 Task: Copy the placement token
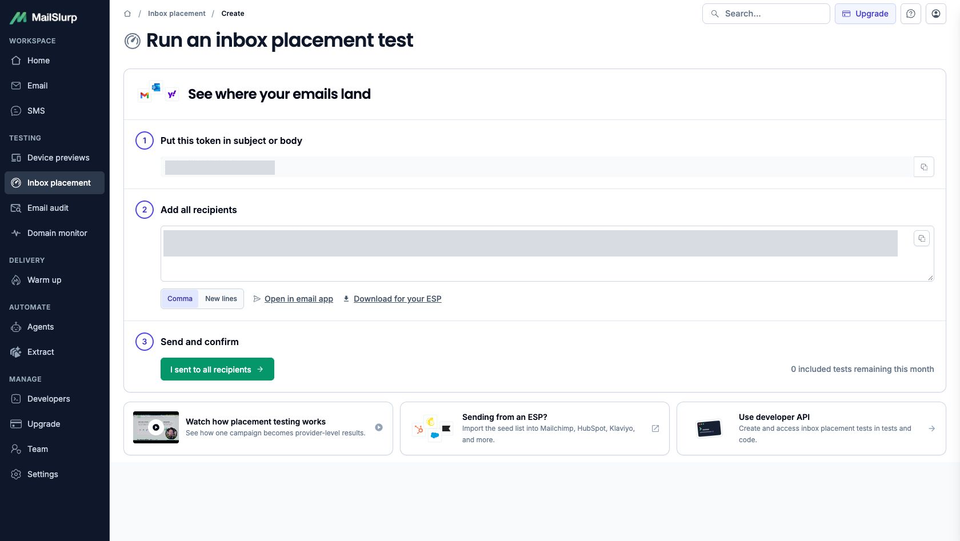point(924,167)
